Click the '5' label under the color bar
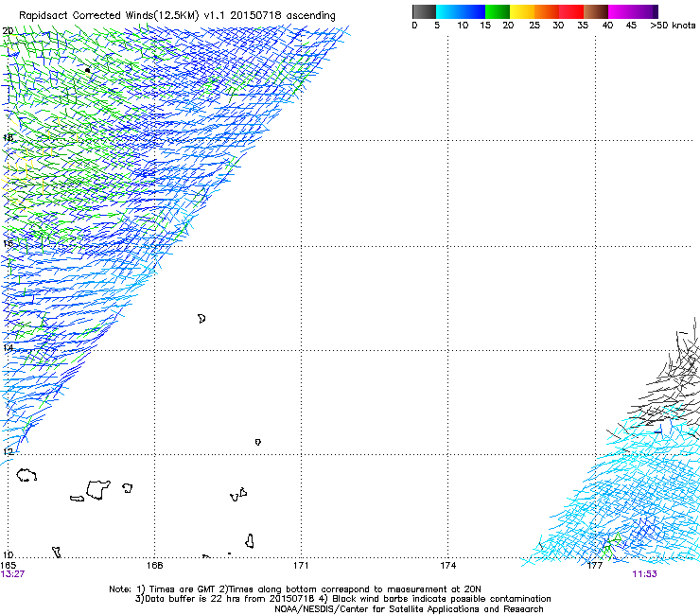The image size is (700, 615). (x=437, y=26)
